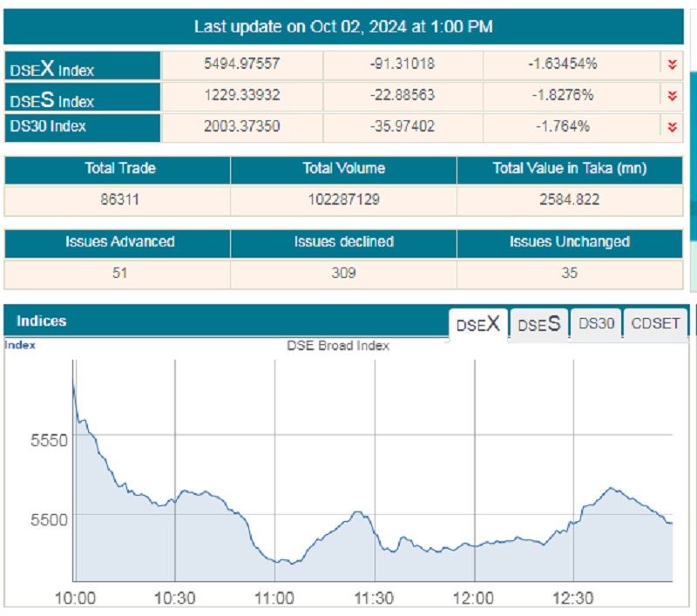The height and width of the screenshot is (616, 697).
Task: Click the 10:30 time axis label
Action: tap(175, 599)
